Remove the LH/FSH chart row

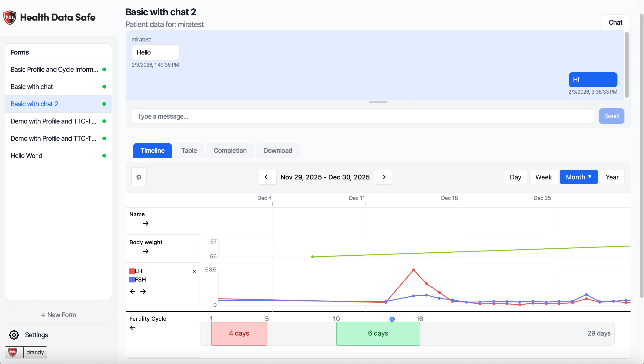point(194,271)
